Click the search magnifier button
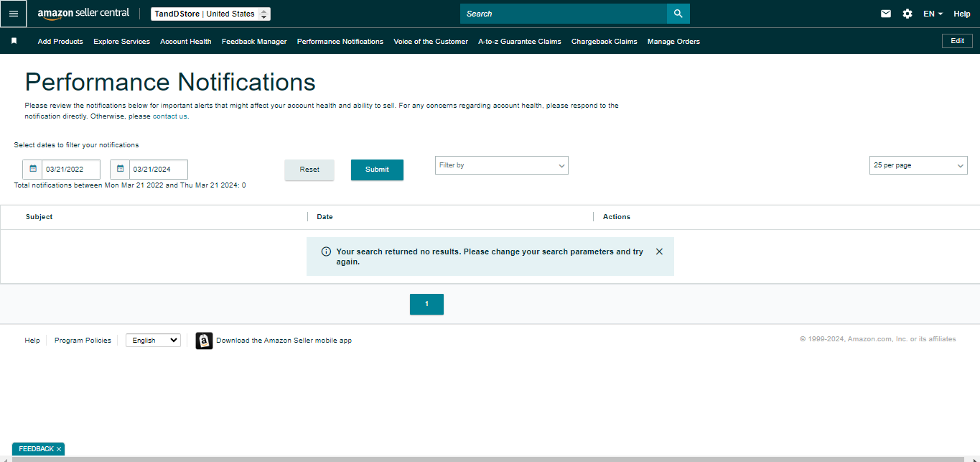This screenshot has width=980, height=462. click(678, 14)
